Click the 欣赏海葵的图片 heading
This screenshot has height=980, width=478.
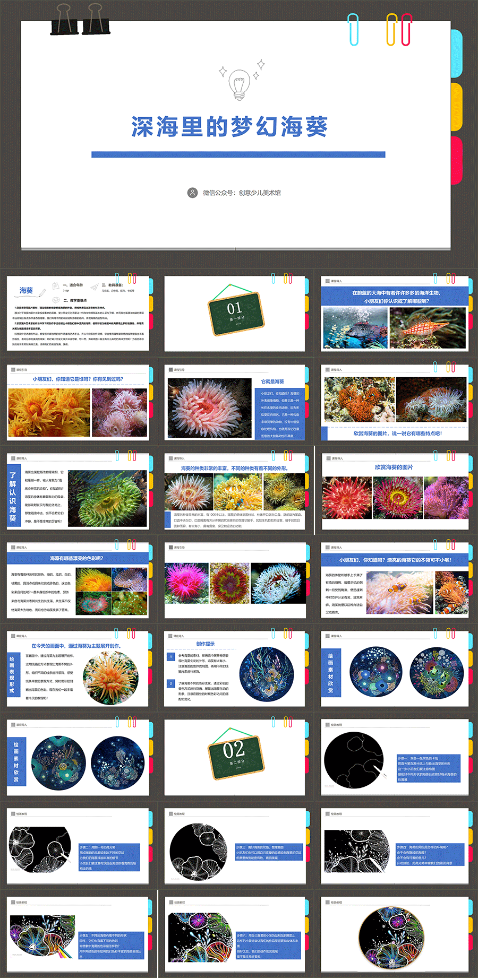point(394,467)
